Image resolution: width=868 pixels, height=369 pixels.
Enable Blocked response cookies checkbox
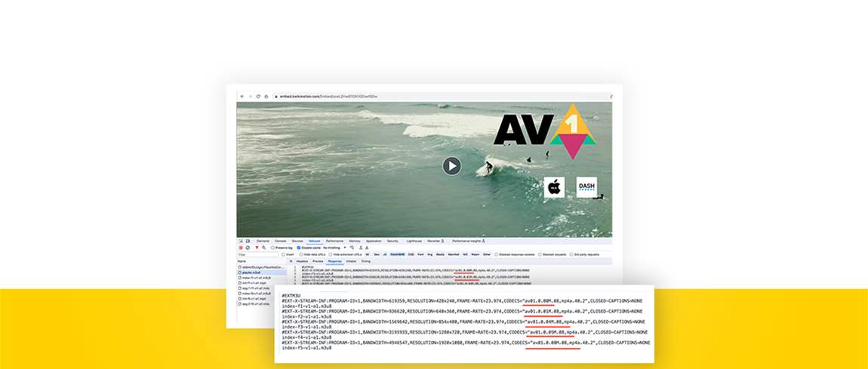(496, 254)
